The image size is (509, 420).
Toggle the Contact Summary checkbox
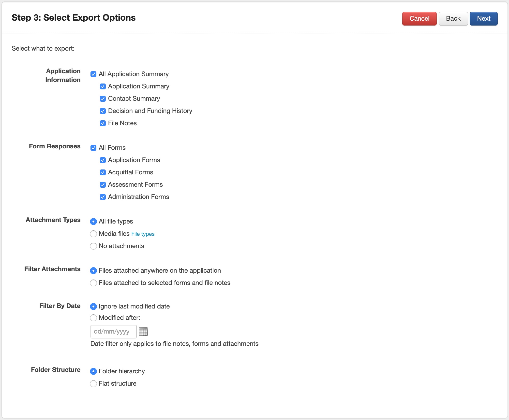(103, 99)
